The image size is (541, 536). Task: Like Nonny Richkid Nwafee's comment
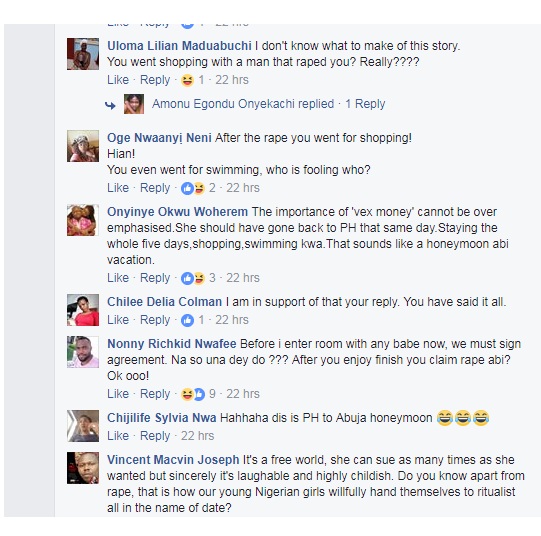click(x=118, y=394)
